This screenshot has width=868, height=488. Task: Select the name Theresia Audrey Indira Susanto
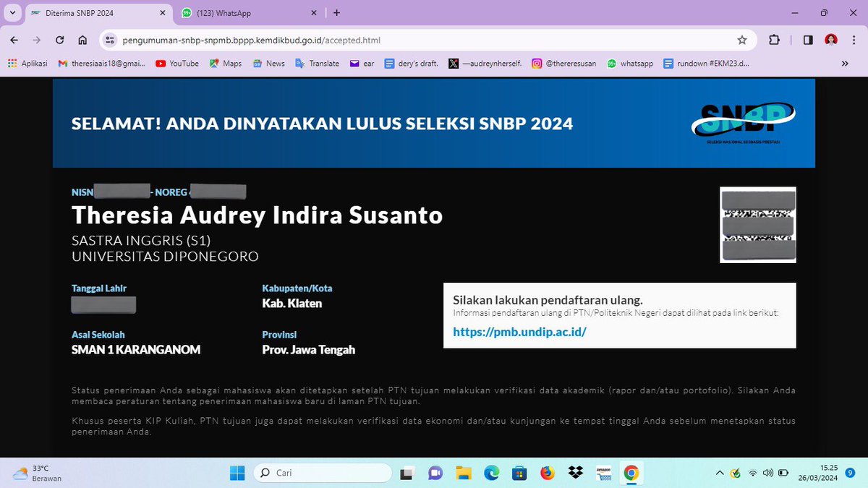[257, 215]
